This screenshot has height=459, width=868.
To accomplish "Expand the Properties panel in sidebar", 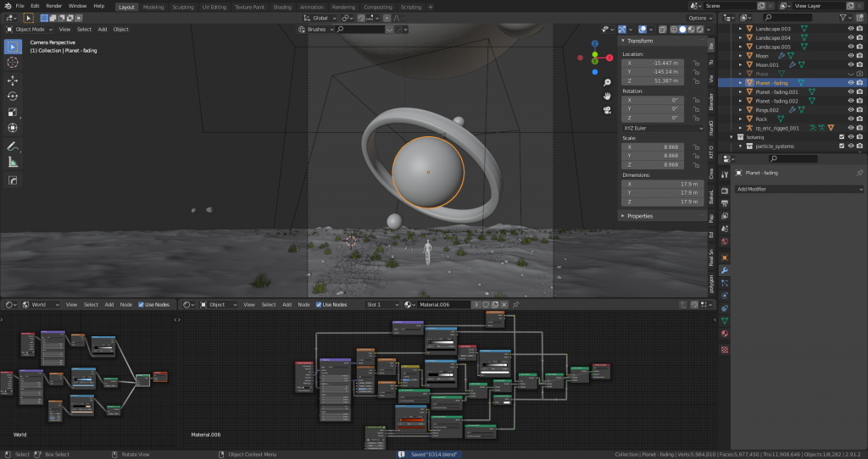I will click(x=639, y=216).
